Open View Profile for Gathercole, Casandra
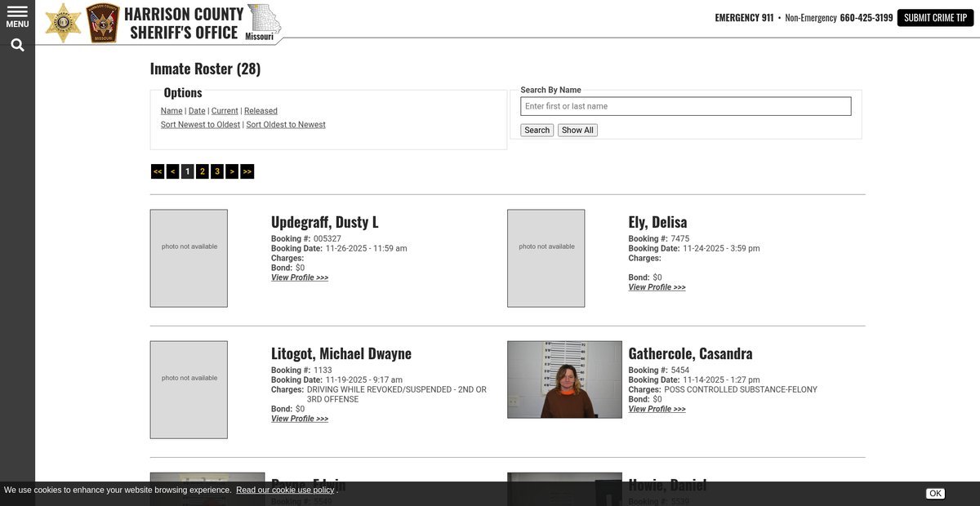 (x=657, y=409)
